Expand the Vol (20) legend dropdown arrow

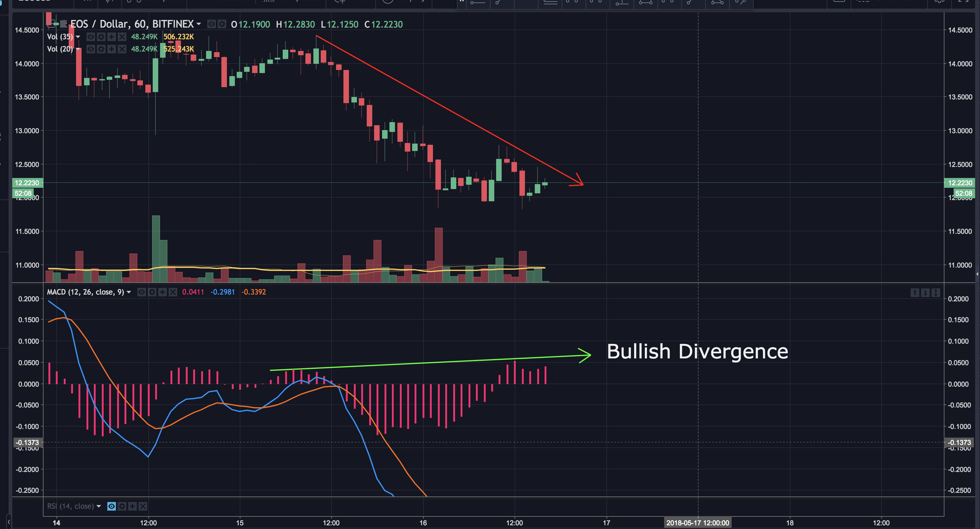click(x=78, y=49)
